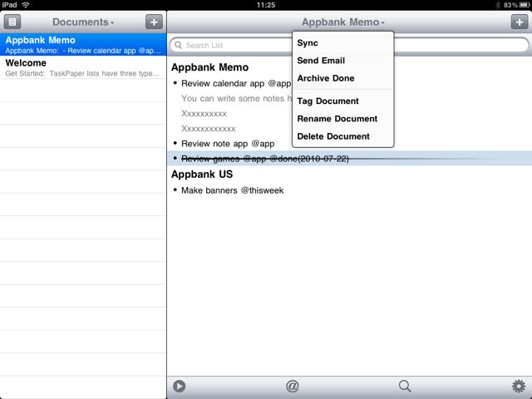532x399 pixels.
Task: Select Archive Done menu entry
Action: click(x=343, y=78)
